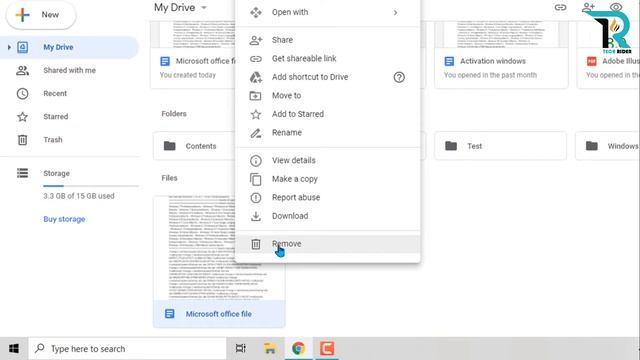Switch to Chrome on the taskbar
The width and height of the screenshot is (640, 360).
tap(298, 349)
